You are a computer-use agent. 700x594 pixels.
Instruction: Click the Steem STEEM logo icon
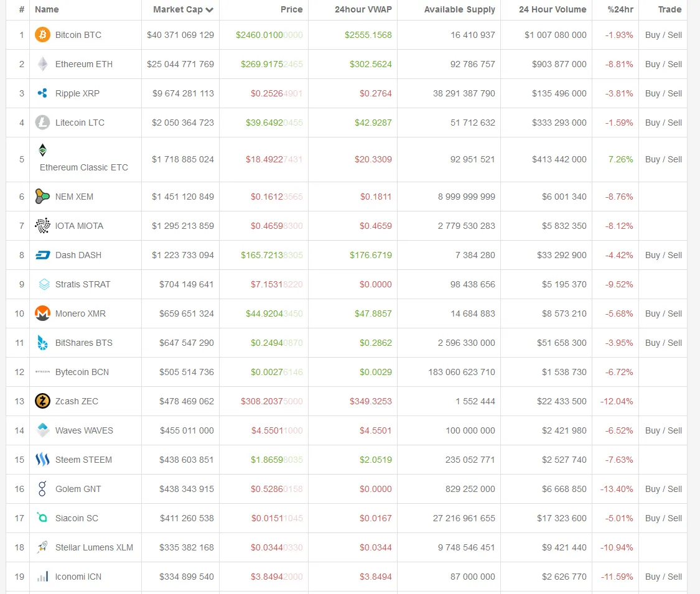(x=42, y=459)
